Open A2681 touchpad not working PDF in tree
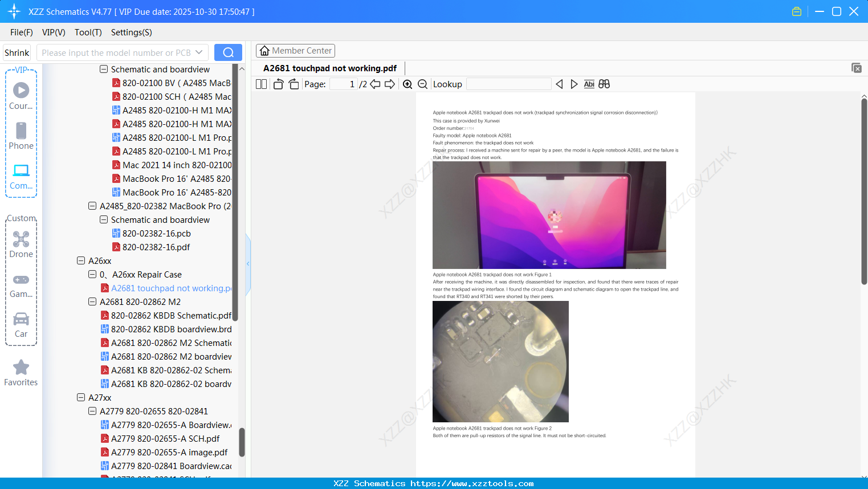Viewport: 868px width, 489px height. [x=166, y=288]
